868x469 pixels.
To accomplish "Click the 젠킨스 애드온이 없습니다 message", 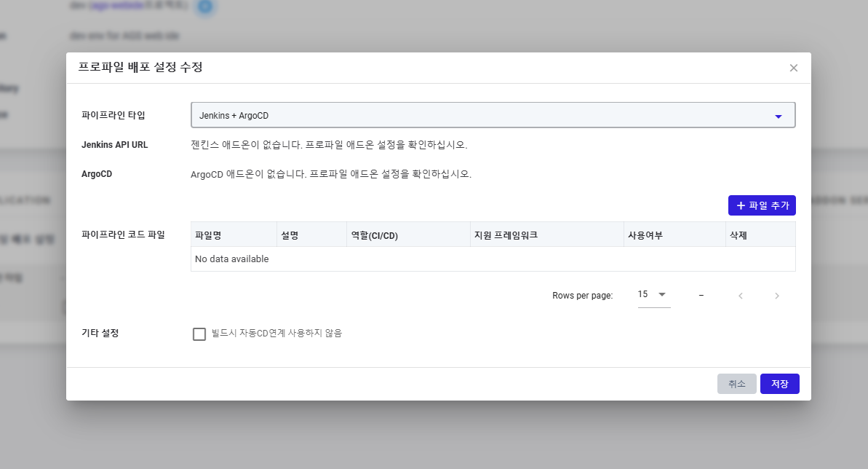I will (x=329, y=145).
